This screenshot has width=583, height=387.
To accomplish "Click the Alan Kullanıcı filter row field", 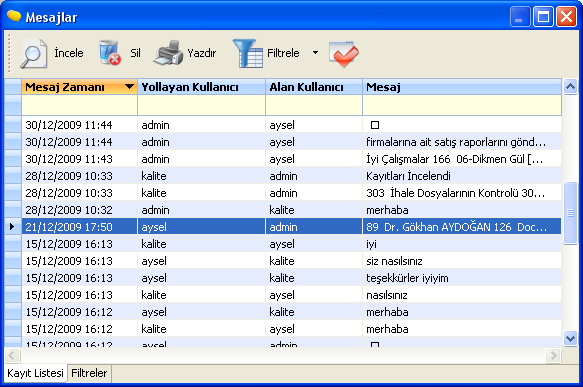I will 314,105.
